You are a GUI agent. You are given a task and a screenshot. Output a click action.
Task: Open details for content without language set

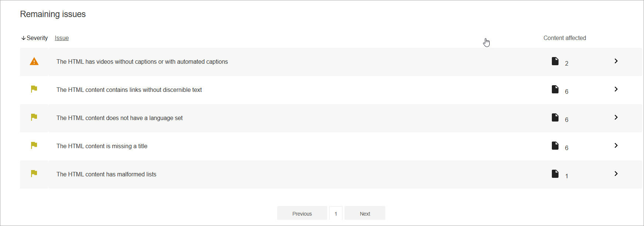(x=616, y=117)
